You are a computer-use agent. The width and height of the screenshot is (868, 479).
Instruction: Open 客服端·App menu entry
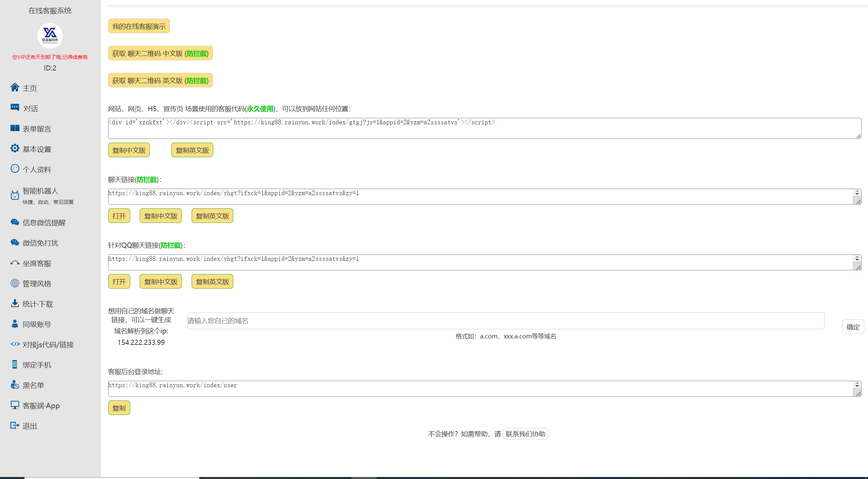(41, 405)
